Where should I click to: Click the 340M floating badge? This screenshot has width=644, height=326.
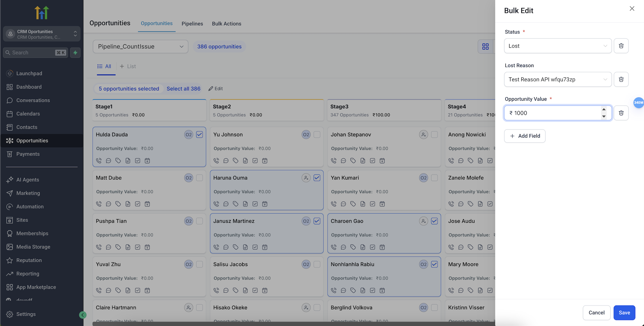point(638,103)
